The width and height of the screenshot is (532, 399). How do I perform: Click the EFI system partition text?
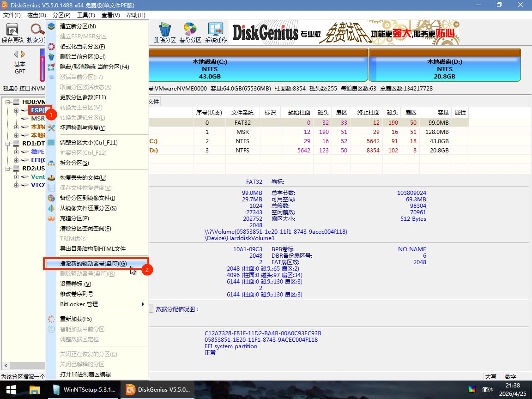click(231, 346)
